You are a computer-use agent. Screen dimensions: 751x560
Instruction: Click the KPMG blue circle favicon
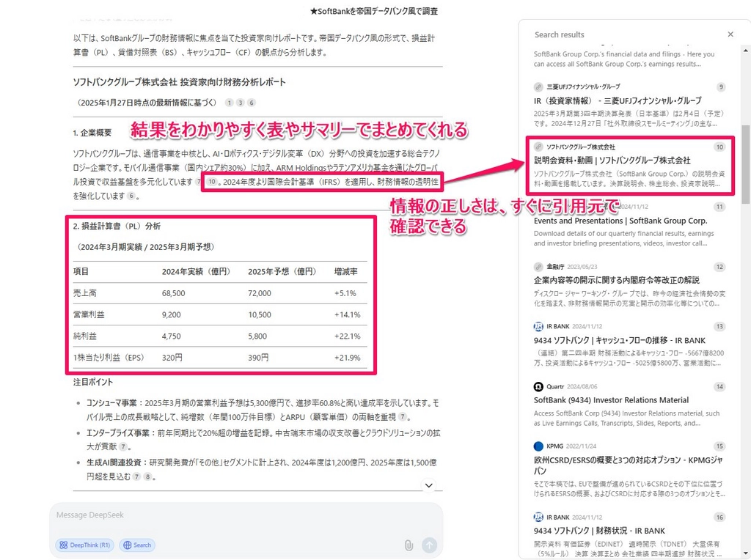pyautogui.click(x=538, y=446)
